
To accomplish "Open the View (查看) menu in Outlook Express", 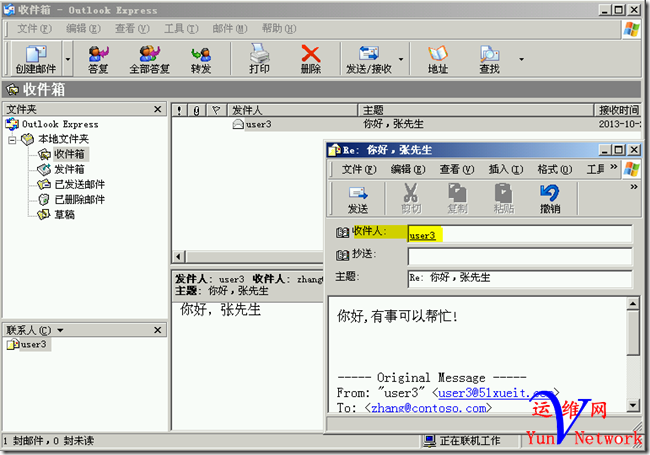I will pos(132,29).
